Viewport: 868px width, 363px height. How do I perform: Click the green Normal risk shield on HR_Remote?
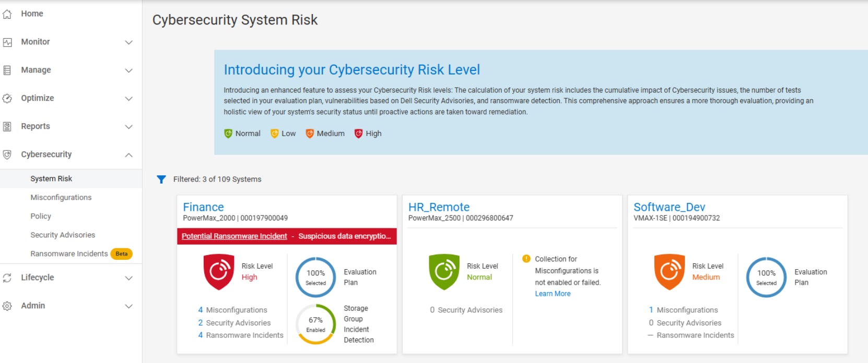pos(444,272)
